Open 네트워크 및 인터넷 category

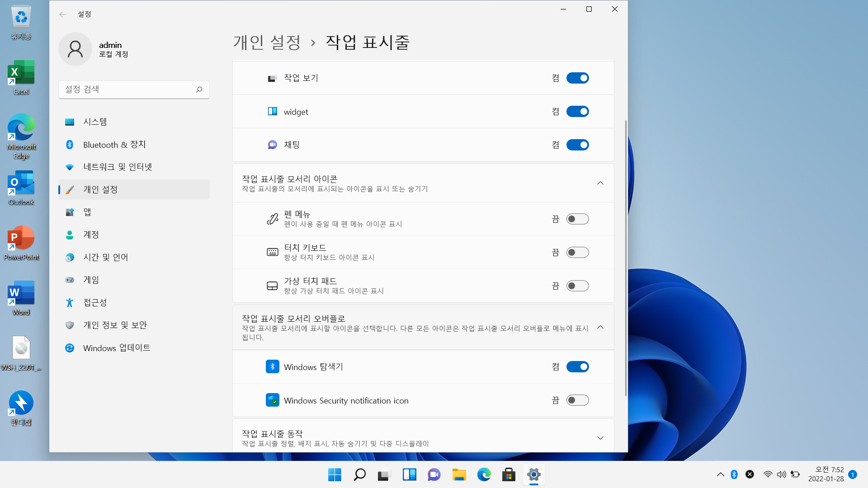[x=134, y=167]
